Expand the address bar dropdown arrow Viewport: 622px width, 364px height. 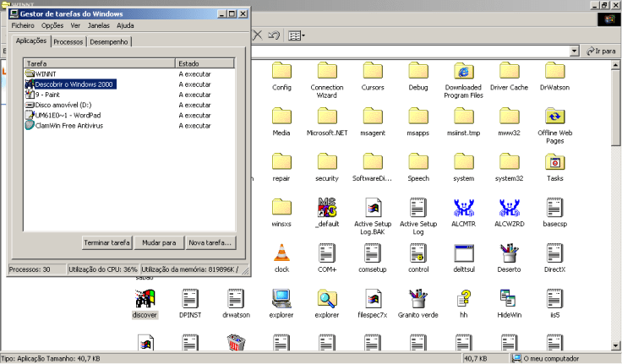tap(575, 52)
